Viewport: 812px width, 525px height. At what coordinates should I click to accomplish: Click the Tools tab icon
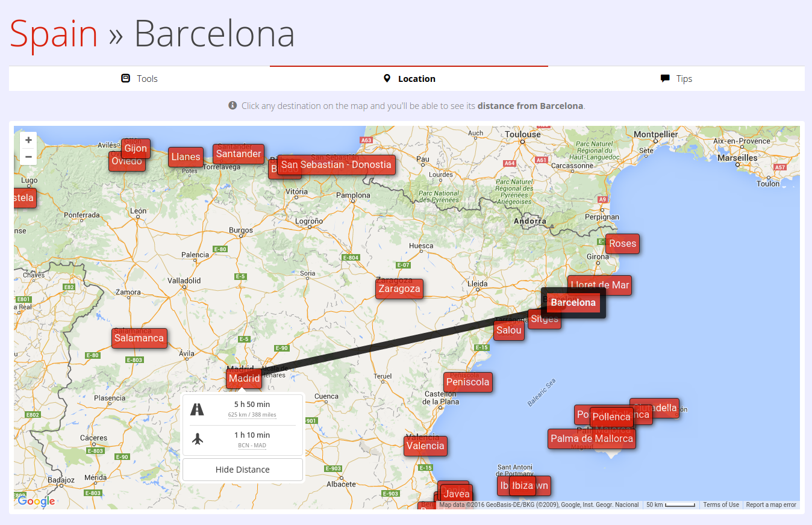pos(126,78)
